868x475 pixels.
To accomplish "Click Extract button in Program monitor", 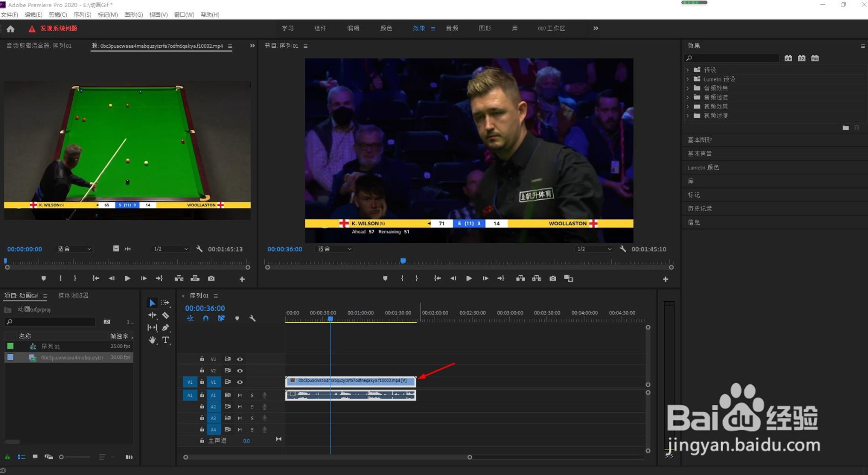I will pos(537,278).
